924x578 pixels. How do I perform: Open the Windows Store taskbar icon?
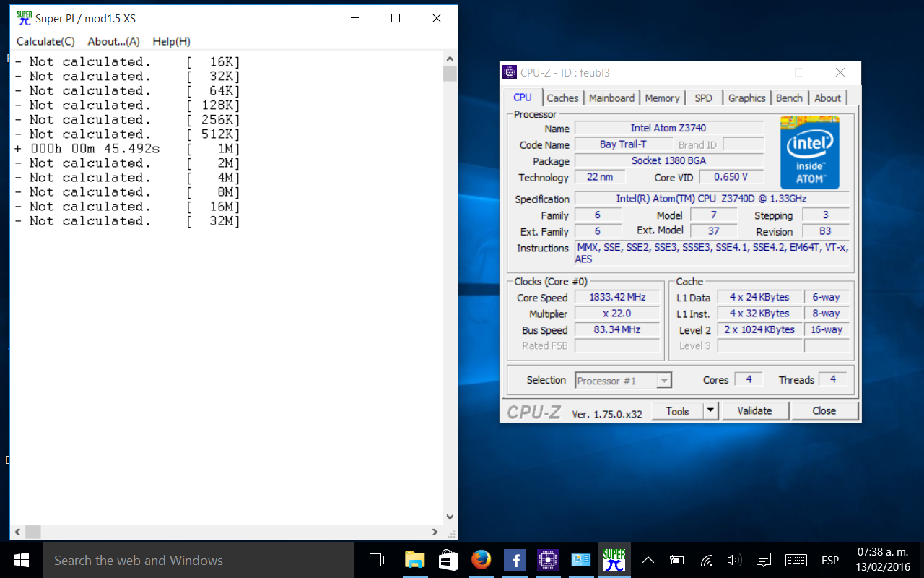coord(448,560)
